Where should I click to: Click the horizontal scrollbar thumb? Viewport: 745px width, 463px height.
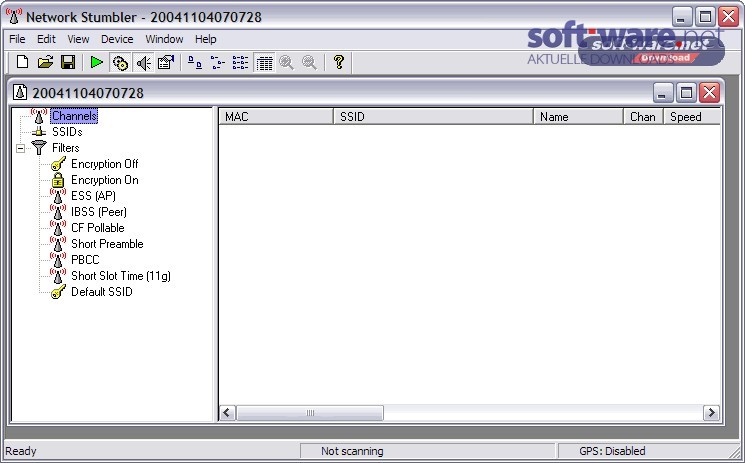310,413
